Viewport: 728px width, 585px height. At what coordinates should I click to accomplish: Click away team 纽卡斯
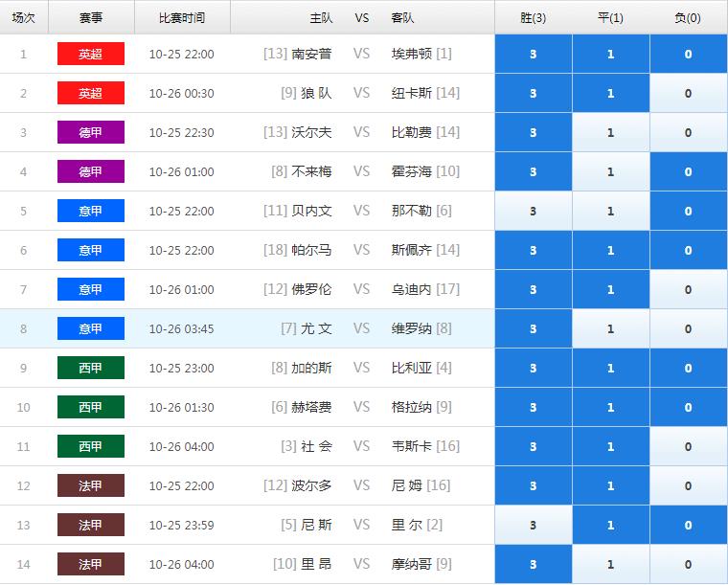coord(412,93)
